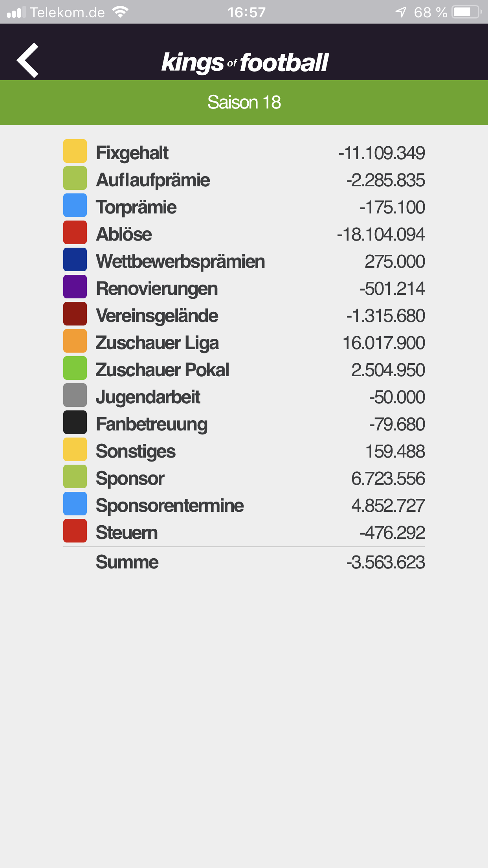488x868 pixels.
Task: Tap the purple Renovierungen swatch
Action: 75,287
